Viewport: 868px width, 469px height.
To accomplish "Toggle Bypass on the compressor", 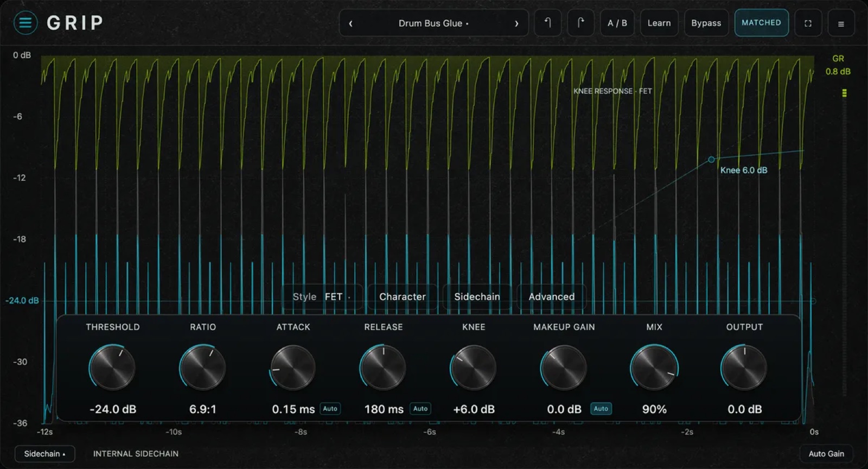I will [706, 23].
